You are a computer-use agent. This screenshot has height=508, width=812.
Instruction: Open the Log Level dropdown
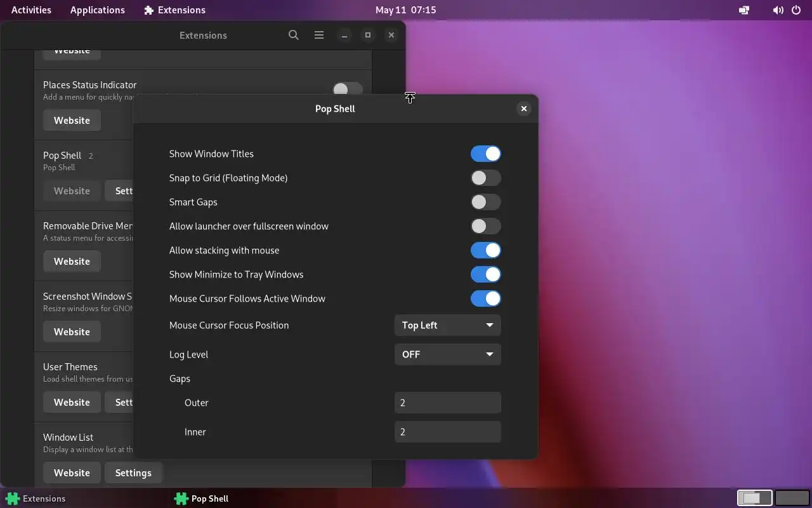[x=448, y=354]
